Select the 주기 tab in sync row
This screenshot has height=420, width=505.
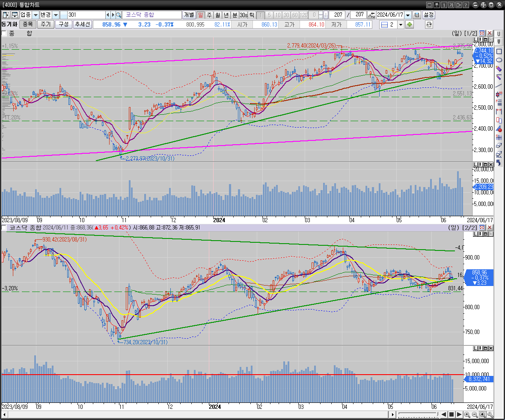tap(45, 24)
